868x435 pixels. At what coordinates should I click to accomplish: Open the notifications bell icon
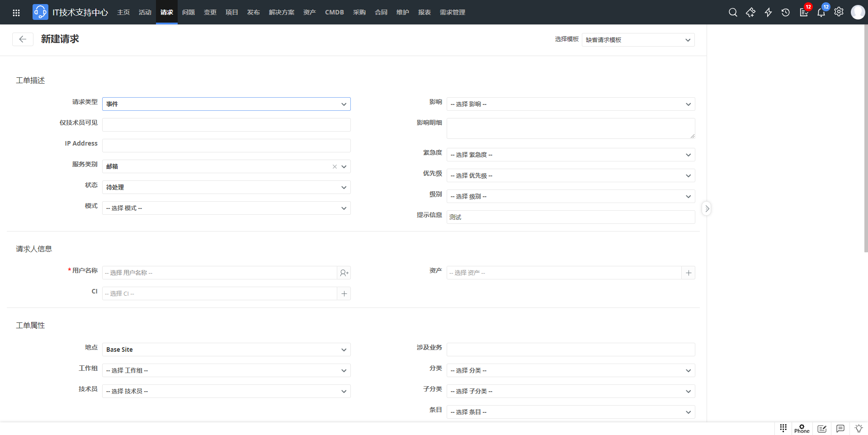click(821, 12)
